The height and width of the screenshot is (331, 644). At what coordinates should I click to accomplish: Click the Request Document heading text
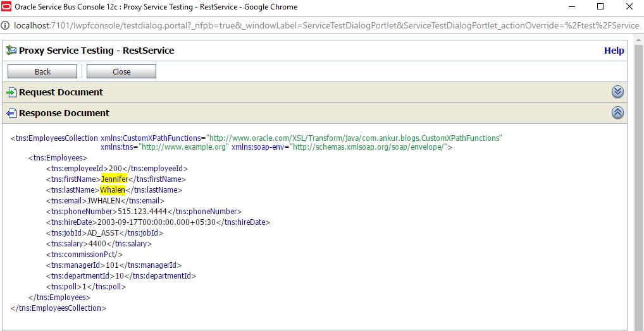point(61,92)
